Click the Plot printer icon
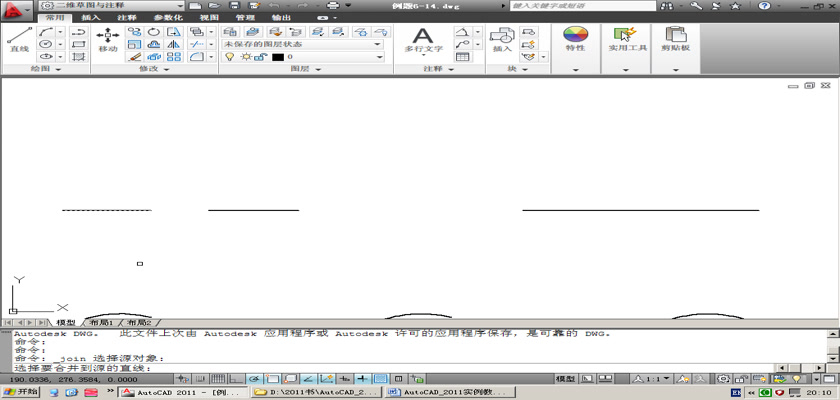Viewport: 840px width, 400px height. coord(333,5)
